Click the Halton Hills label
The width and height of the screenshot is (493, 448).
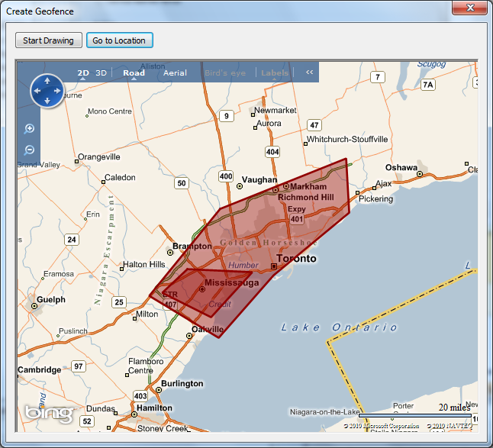(144, 264)
